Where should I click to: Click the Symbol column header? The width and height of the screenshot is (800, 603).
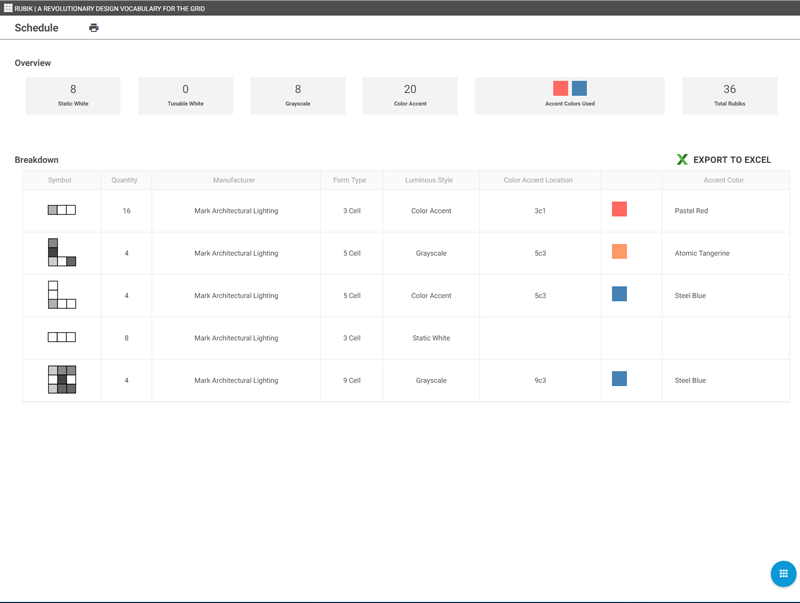point(60,180)
